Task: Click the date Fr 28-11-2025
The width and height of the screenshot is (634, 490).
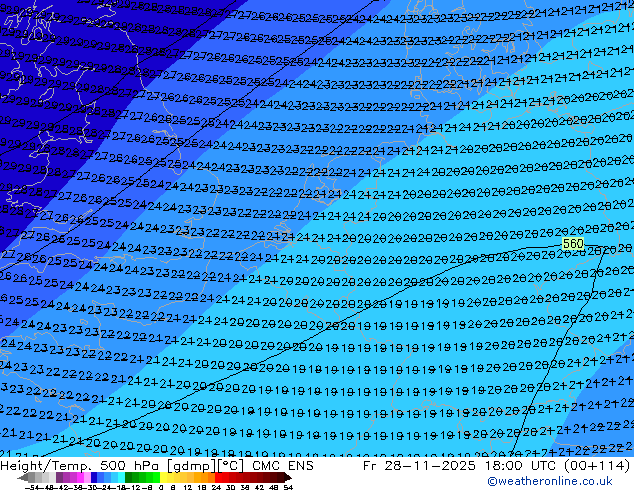Action: pyautogui.click(x=419, y=466)
